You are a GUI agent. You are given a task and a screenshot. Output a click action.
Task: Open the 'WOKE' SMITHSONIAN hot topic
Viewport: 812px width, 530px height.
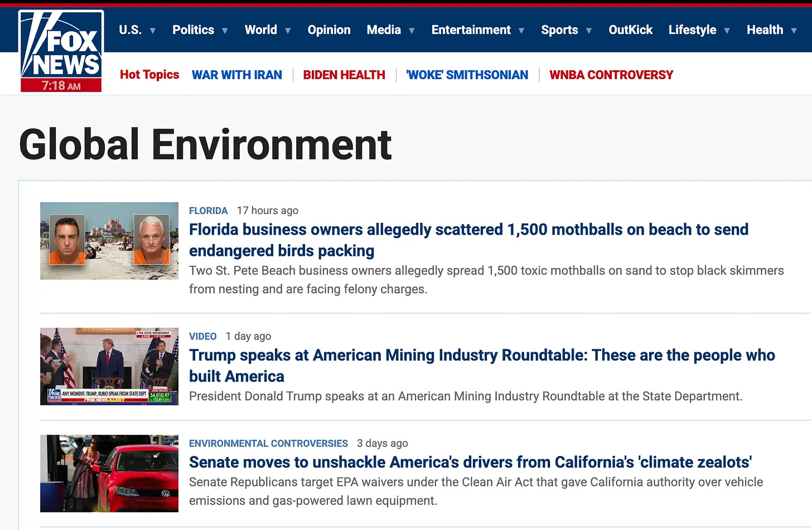pos(467,75)
